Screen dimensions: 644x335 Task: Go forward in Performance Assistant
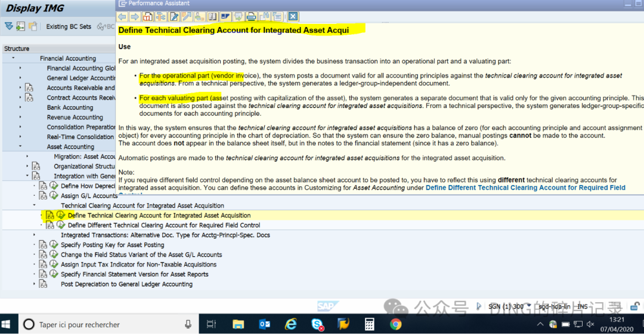tap(135, 17)
